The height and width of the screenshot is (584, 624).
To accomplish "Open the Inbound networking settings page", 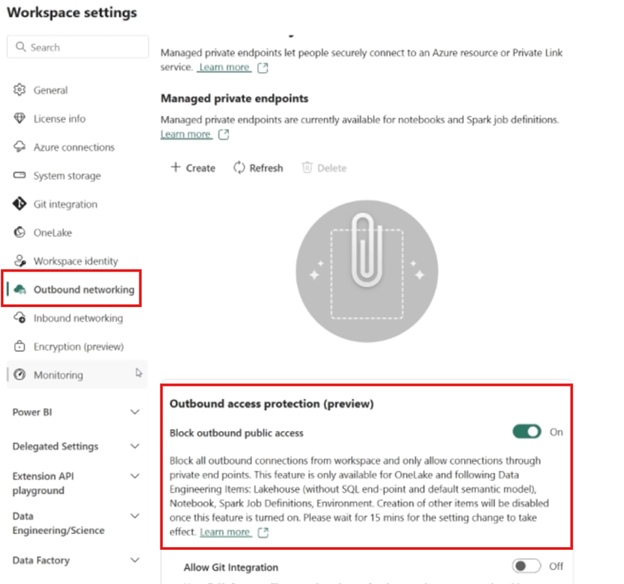I will pyautogui.click(x=78, y=318).
